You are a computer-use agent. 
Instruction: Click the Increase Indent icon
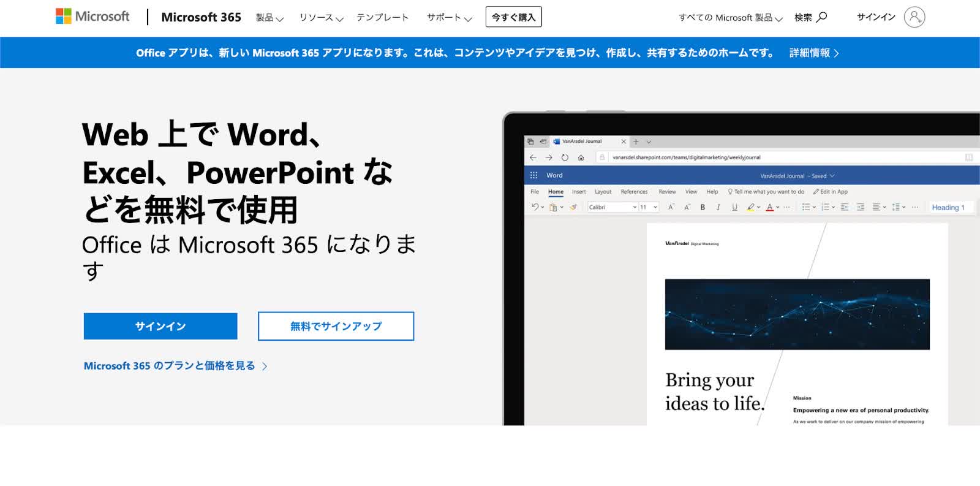[x=861, y=207]
